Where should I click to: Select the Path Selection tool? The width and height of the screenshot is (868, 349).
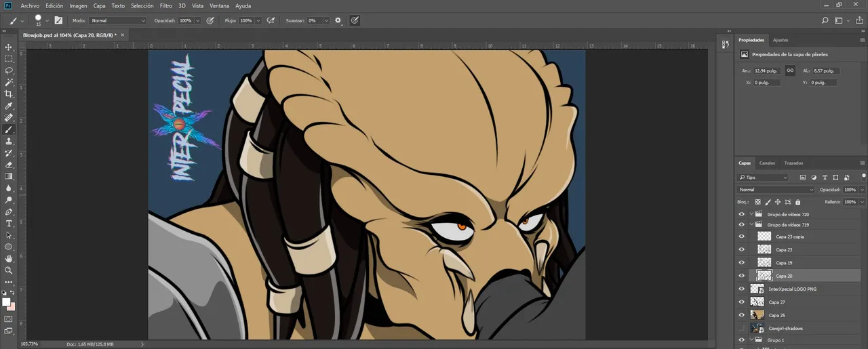(x=9, y=235)
